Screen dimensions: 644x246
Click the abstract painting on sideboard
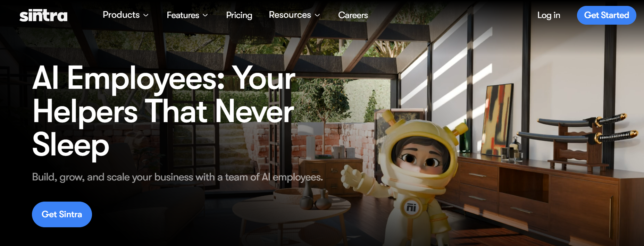pyautogui.click(x=496, y=119)
